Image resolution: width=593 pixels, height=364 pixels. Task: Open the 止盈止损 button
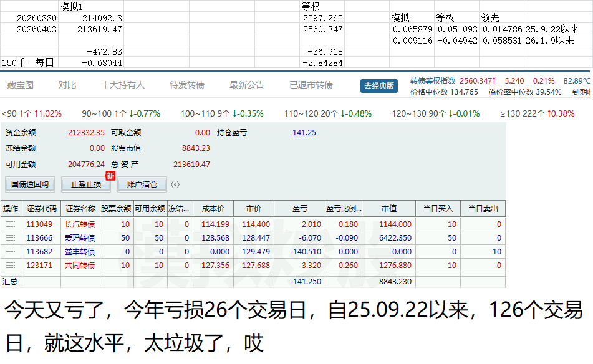click(86, 184)
